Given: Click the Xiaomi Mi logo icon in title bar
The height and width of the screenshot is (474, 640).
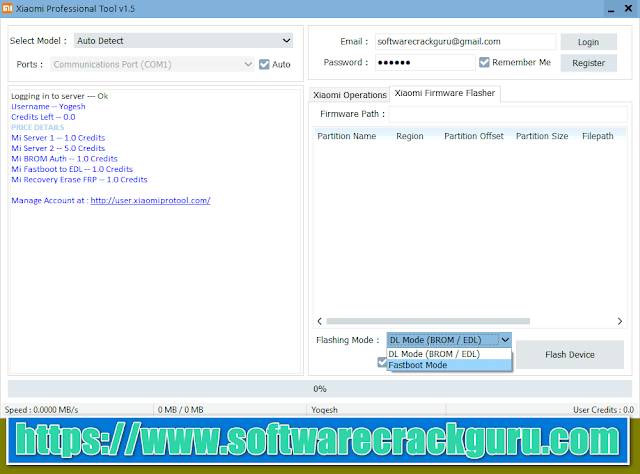Looking at the screenshot, I should [x=7, y=8].
